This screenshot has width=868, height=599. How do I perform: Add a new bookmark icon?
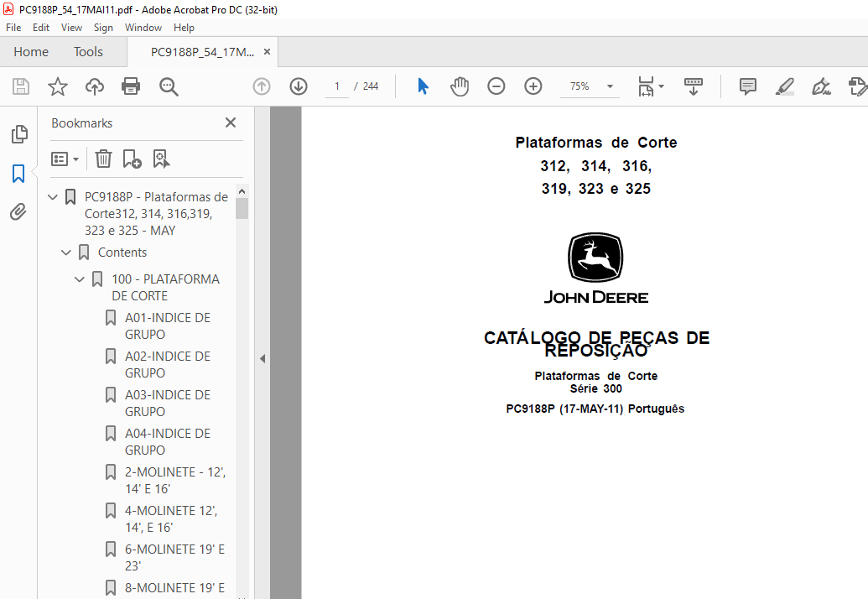[132, 159]
